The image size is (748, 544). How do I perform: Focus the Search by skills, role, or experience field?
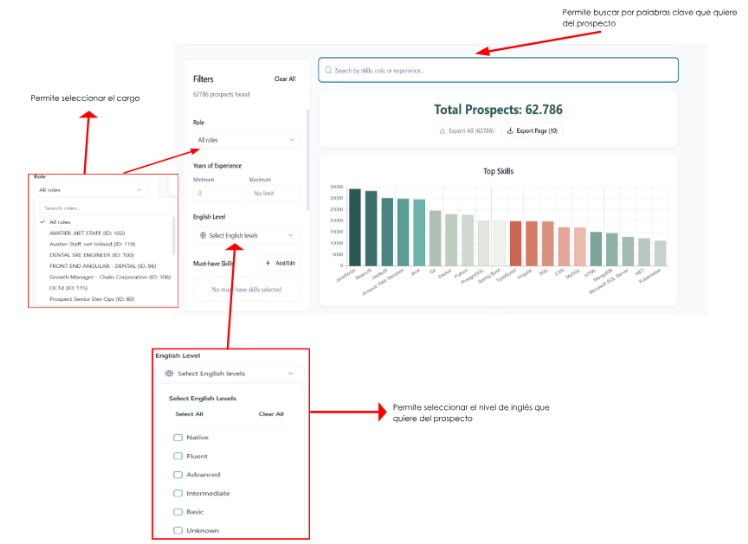[x=500, y=70]
